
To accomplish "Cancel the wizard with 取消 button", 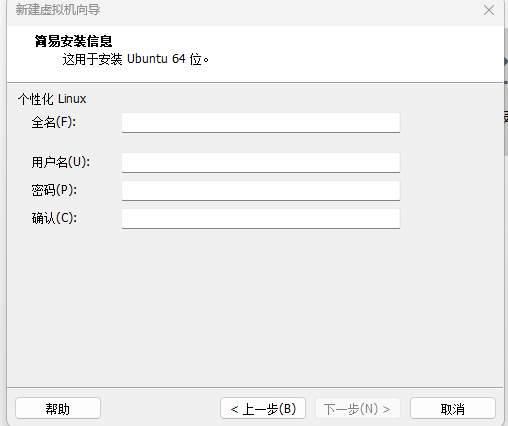I will 453,408.
